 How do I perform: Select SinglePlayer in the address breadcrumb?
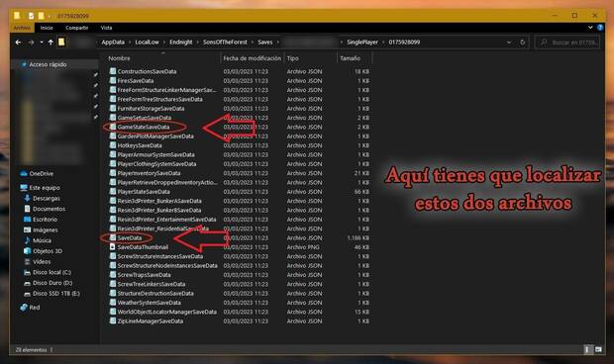(362, 43)
